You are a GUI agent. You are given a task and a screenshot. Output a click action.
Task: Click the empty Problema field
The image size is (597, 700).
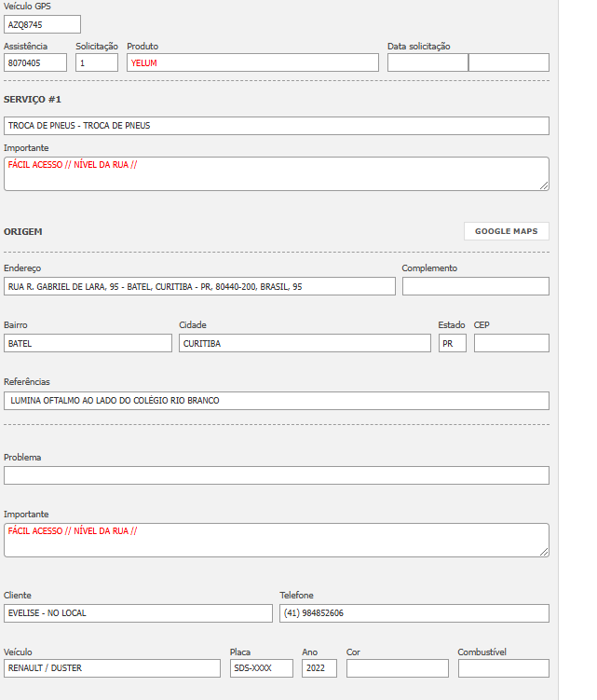pyautogui.click(x=276, y=475)
